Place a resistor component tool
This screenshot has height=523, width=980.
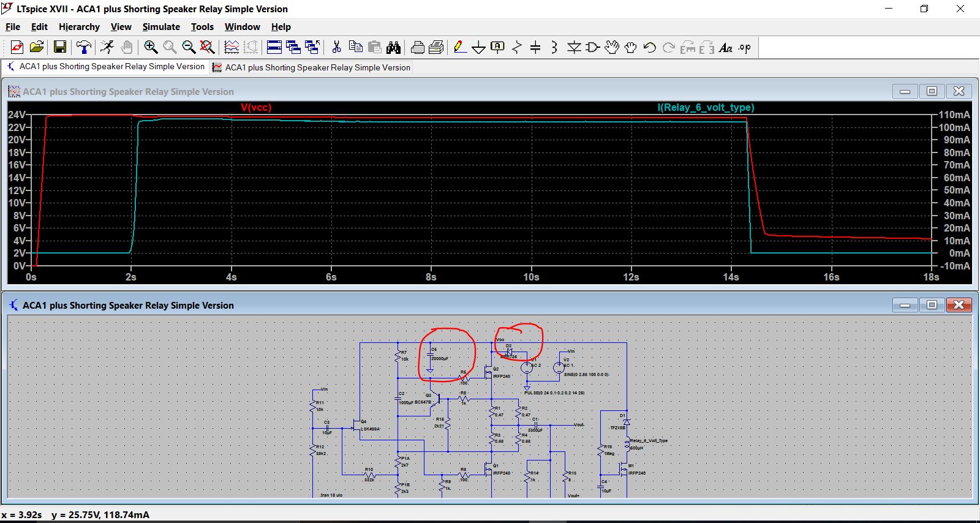[x=516, y=47]
